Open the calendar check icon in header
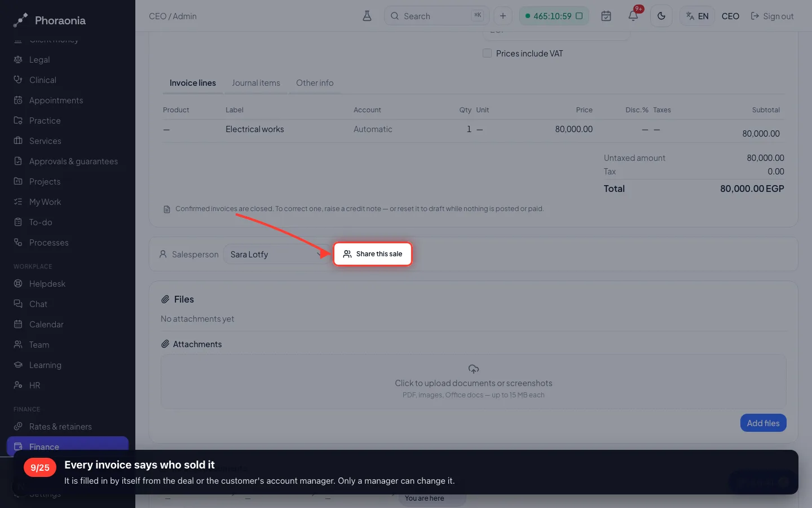Viewport: 812px width, 508px height. [x=606, y=16]
